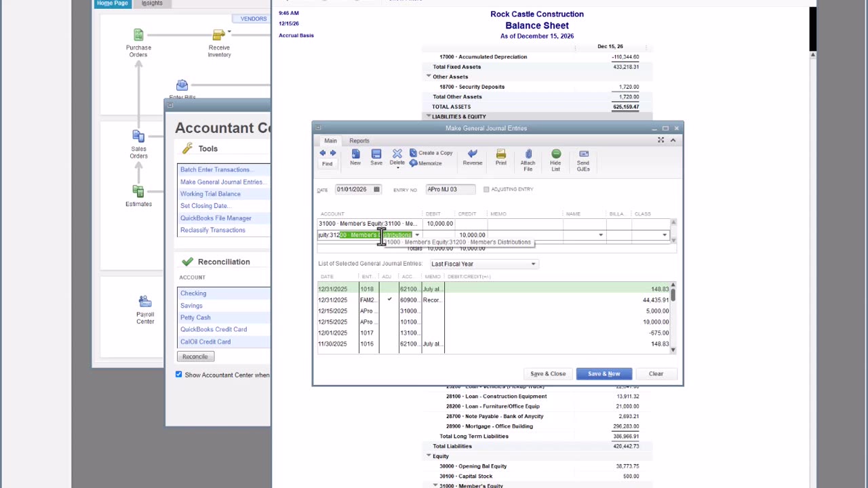This screenshot has width=868, height=488.
Task: Switch to the Reports tab
Action: [359, 140]
